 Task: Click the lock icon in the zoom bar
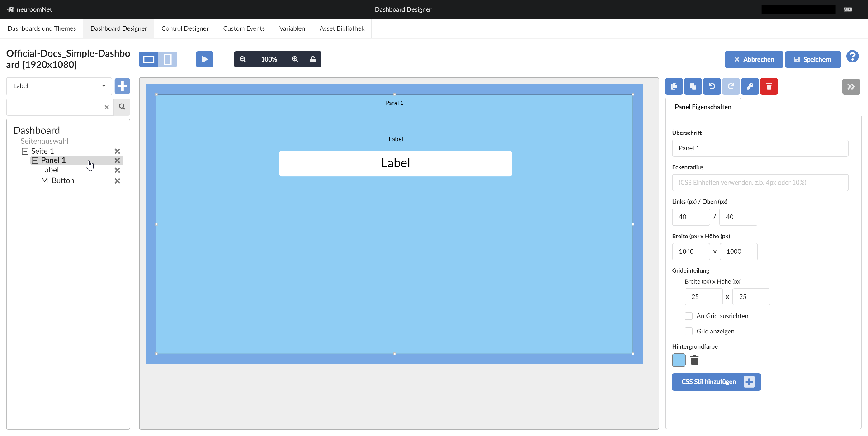pyautogui.click(x=313, y=59)
